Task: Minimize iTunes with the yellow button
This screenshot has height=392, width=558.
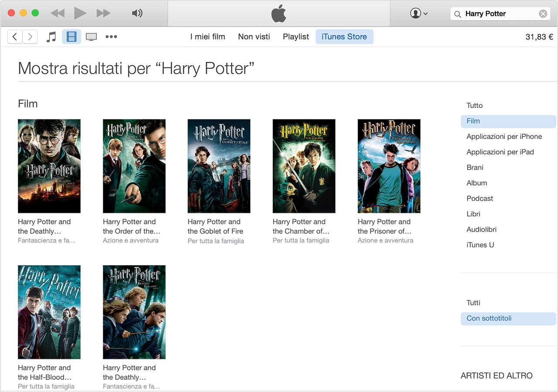Action: pos(23,13)
